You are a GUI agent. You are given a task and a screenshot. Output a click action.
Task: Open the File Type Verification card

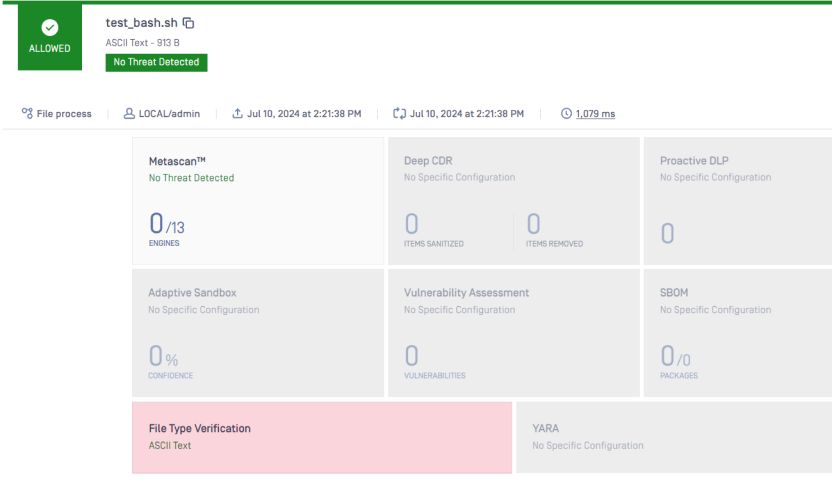(322, 437)
